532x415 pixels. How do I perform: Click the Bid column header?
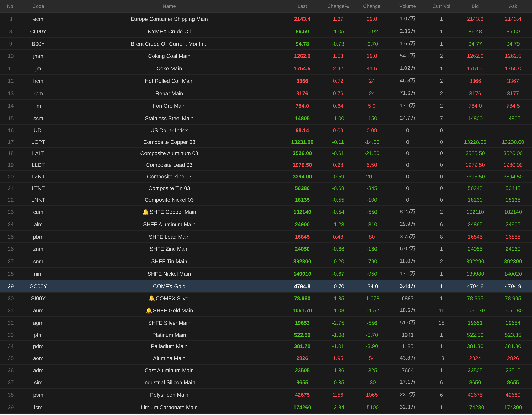click(x=475, y=6)
